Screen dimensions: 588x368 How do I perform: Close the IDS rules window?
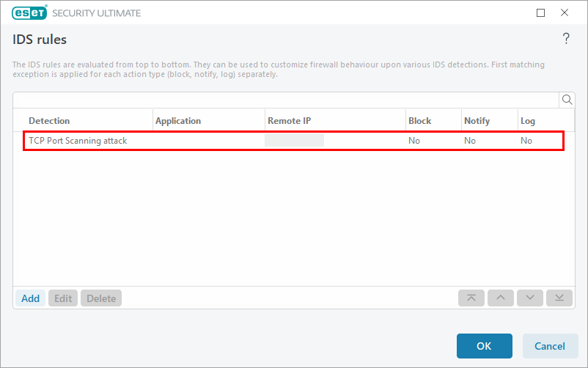coord(565,12)
